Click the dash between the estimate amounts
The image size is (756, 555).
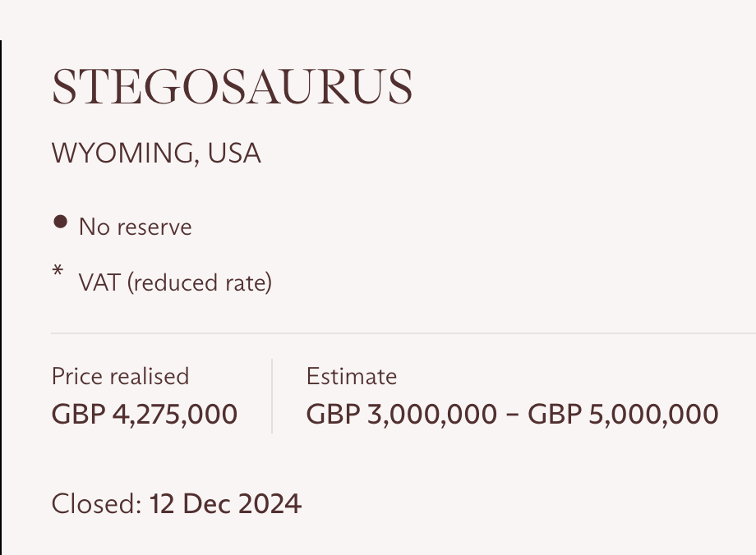(513, 415)
